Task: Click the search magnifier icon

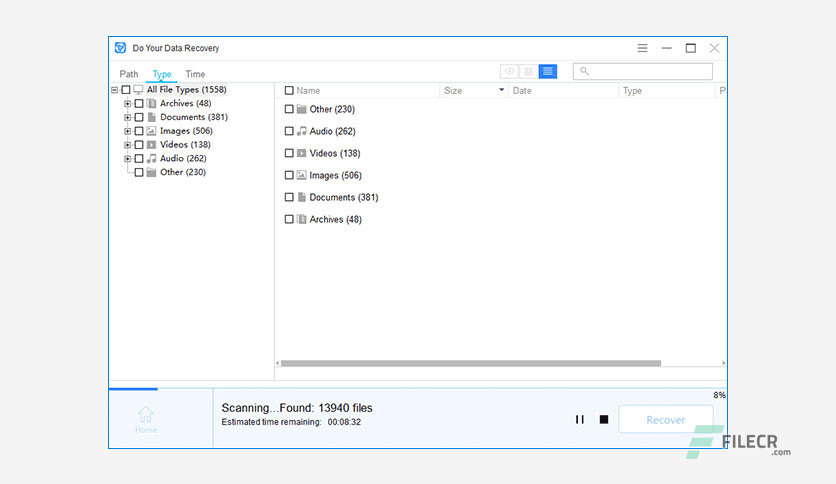Action: 584,71
